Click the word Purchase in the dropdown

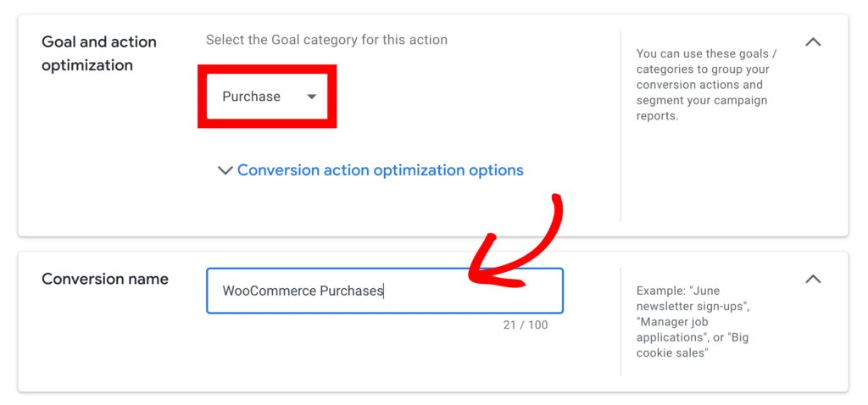click(x=251, y=97)
